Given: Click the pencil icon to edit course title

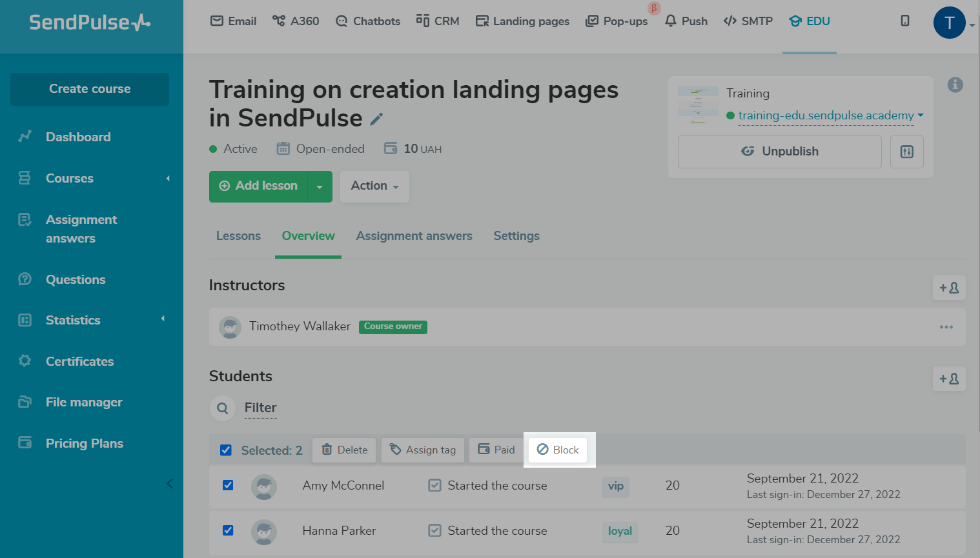Looking at the screenshot, I should [x=376, y=119].
